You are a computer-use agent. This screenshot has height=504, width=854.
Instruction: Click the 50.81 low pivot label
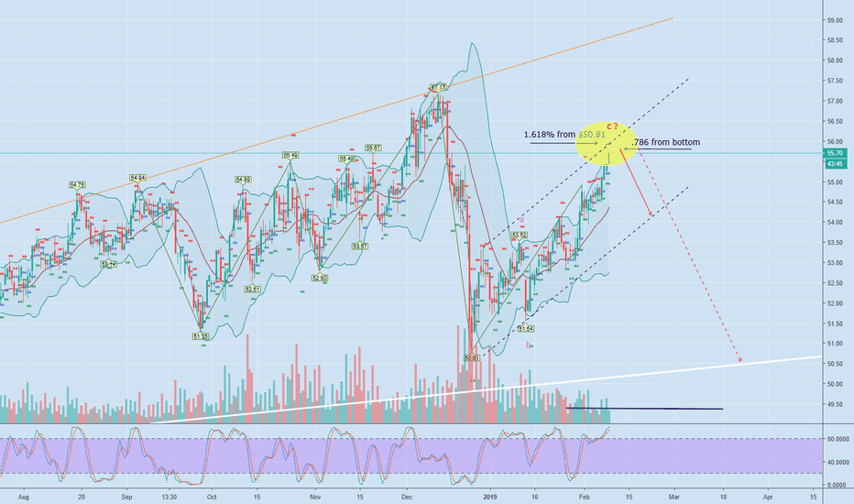(x=472, y=358)
